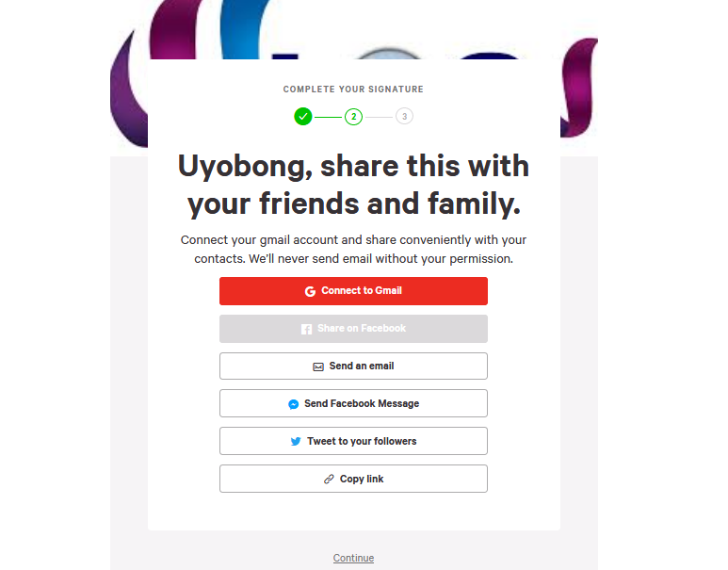
Task: Click the Facebook logo icon
Action: (x=306, y=329)
